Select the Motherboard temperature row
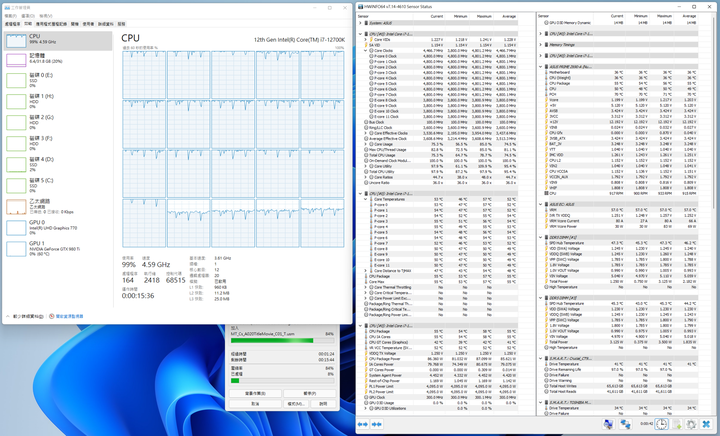The width and height of the screenshot is (720, 436). 618,73
